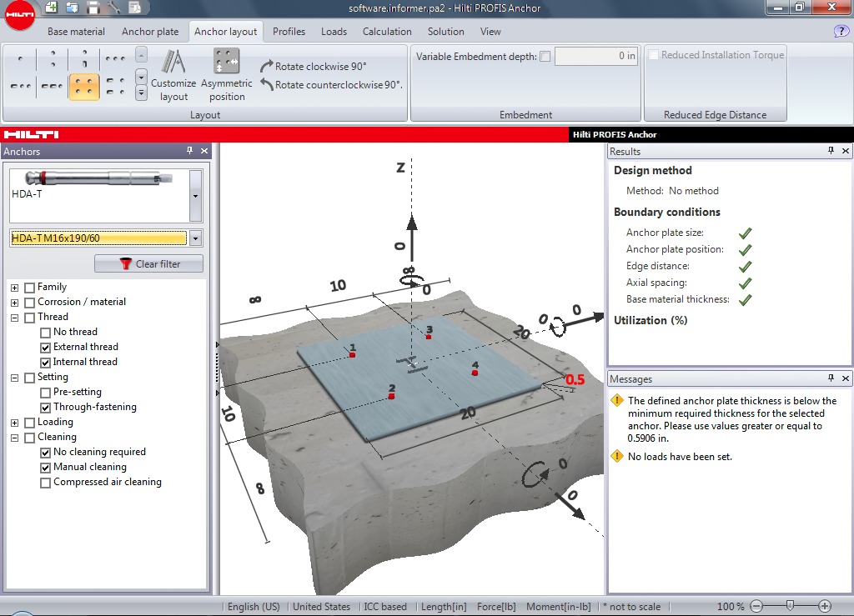Image resolution: width=854 pixels, height=616 pixels.
Task: Check the Family filter checkbox
Action: pos(30,288)
